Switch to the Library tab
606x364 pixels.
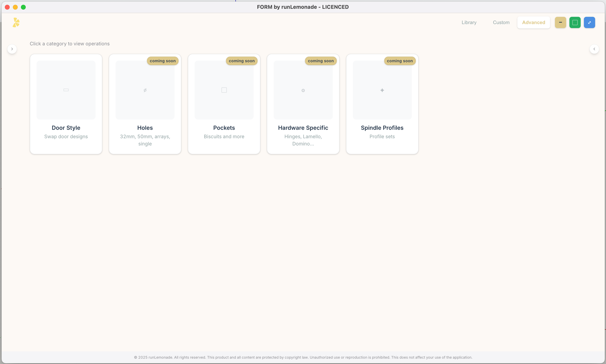pyautogui.click(x=469, y=22)
